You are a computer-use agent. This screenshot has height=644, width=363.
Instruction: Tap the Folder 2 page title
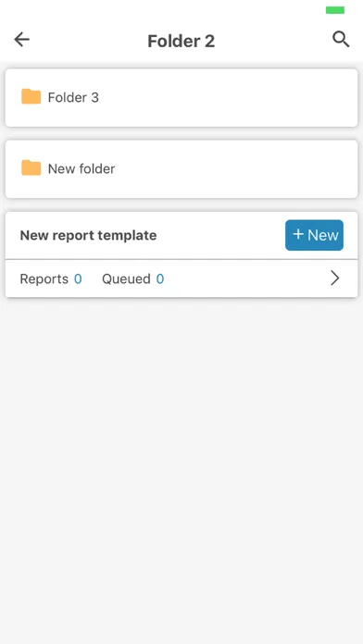pos(181,41)
